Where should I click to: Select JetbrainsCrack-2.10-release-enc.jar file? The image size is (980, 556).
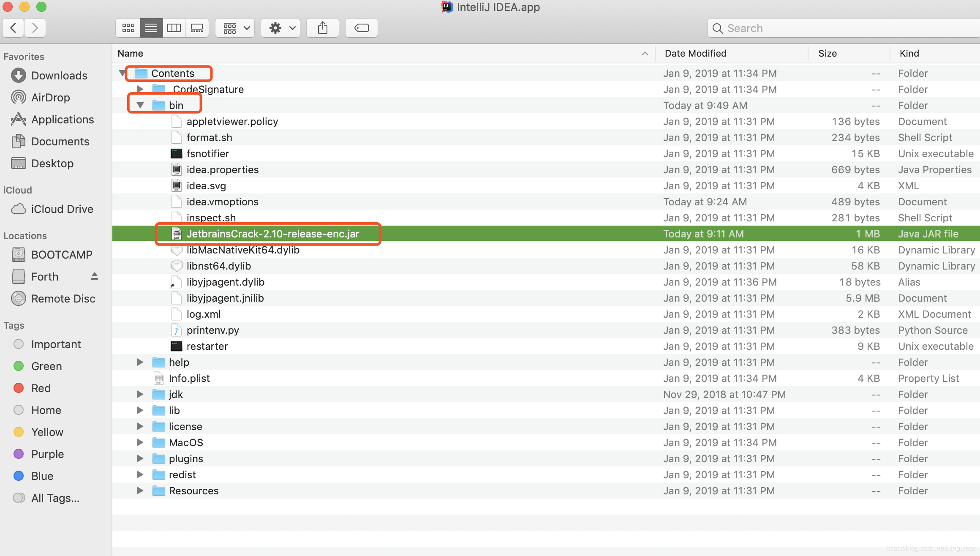[x=272, y=234]
